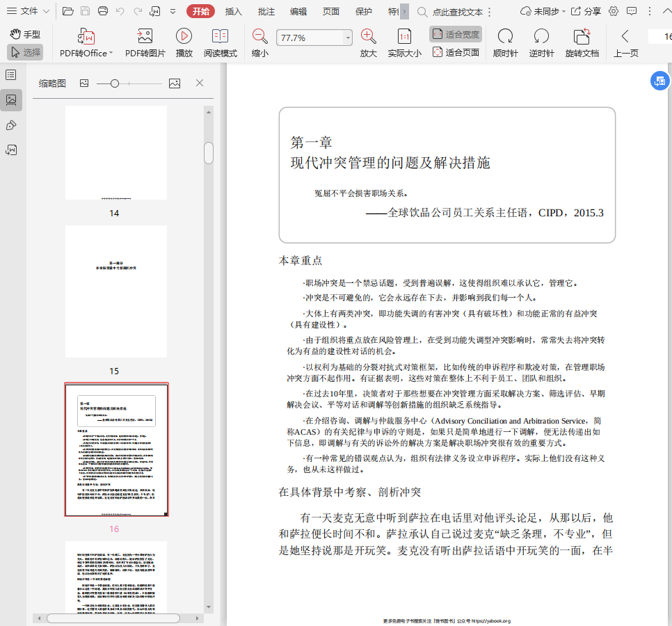
Task: Toggle 适合宽度 fit width
Action: tap(456, 34)
